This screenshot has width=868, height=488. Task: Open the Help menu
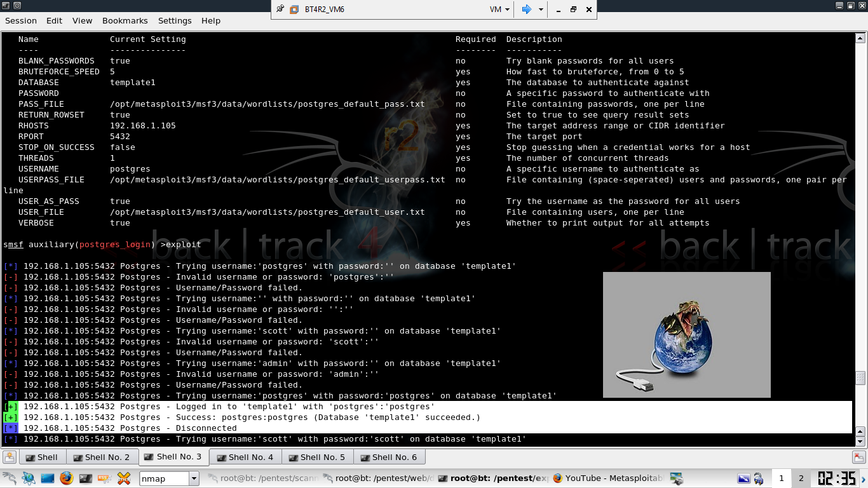(211, 20)
